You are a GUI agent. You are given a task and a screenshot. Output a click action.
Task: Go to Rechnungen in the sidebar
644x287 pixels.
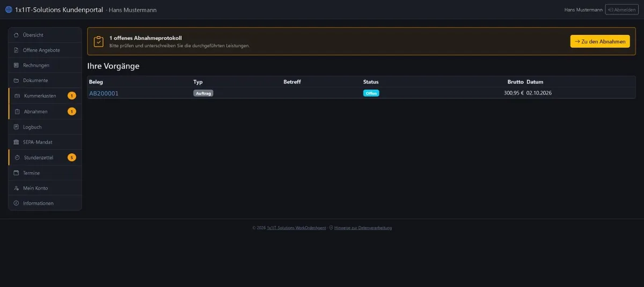45,65
